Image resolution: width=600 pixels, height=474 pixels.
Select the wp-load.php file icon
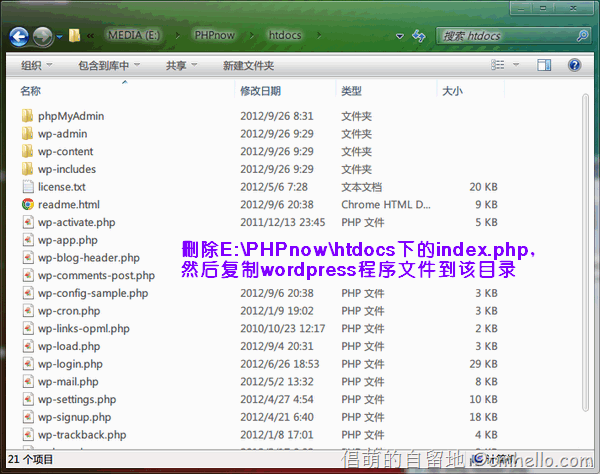point(28,346)
